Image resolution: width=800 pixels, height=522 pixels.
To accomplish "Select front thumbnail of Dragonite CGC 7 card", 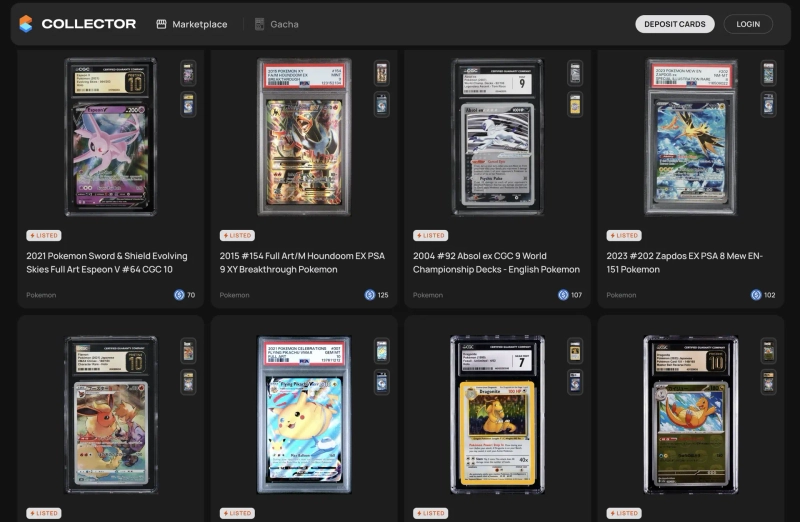I will coord(575,351).
